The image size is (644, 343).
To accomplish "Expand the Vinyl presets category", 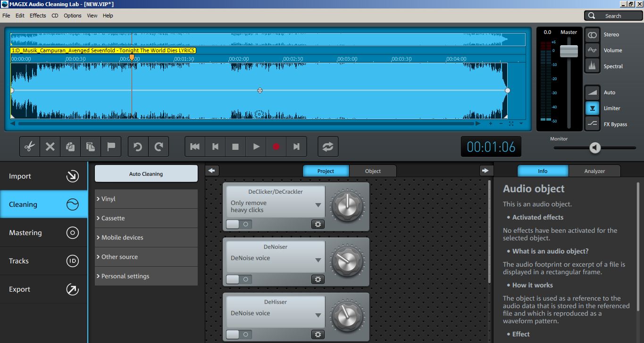I will click(x=146, y=199).
